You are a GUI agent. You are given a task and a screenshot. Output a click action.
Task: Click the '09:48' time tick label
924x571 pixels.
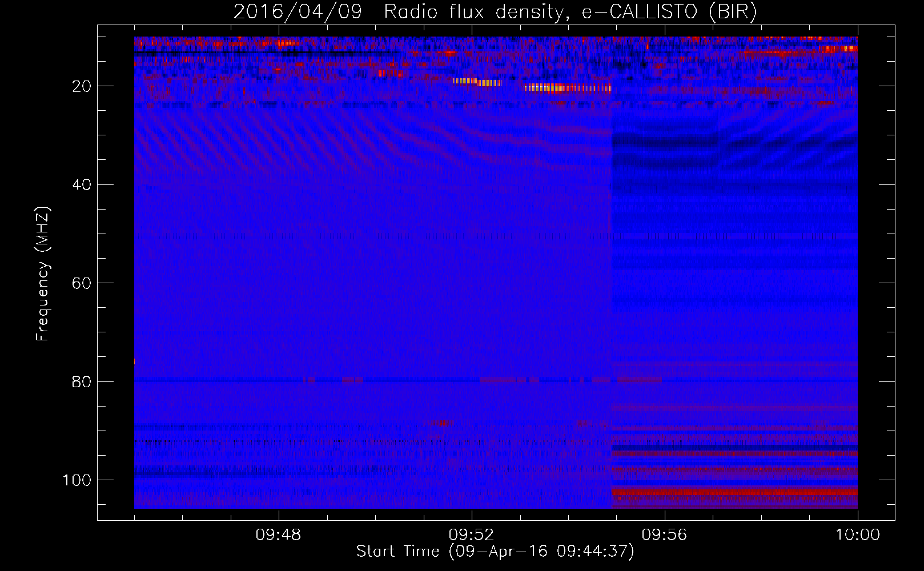coord(278,535)
